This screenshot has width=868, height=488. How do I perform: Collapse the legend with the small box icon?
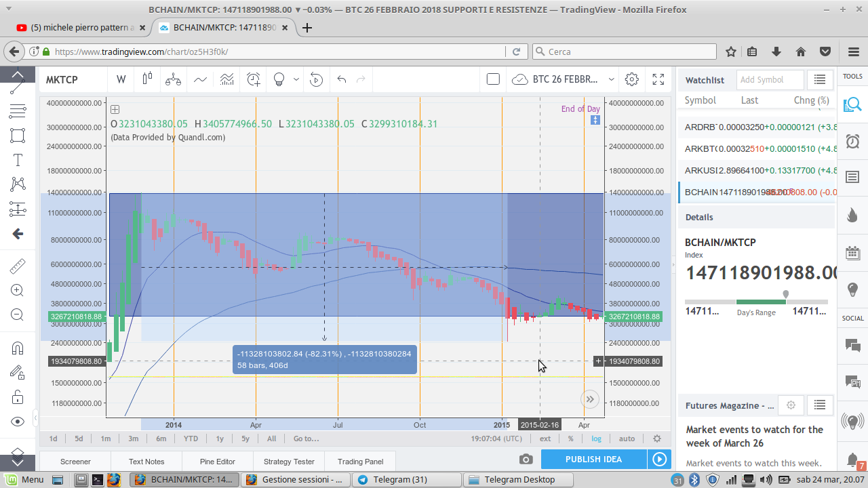115,109
